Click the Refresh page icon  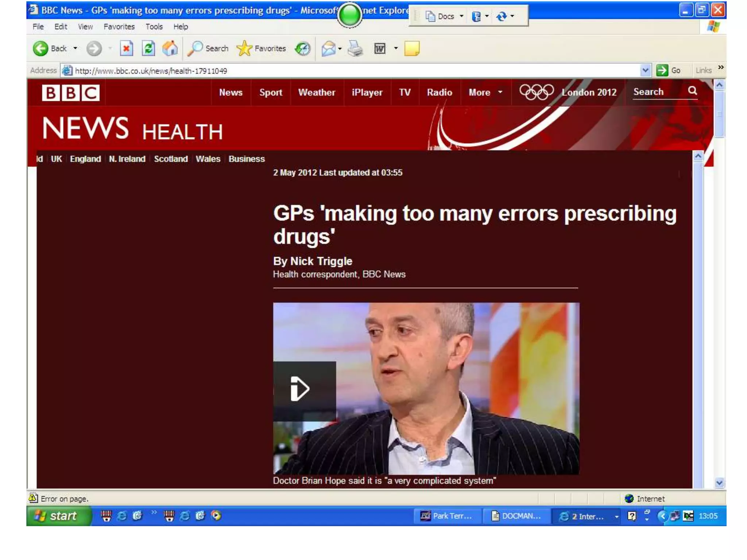coord(148,48)
